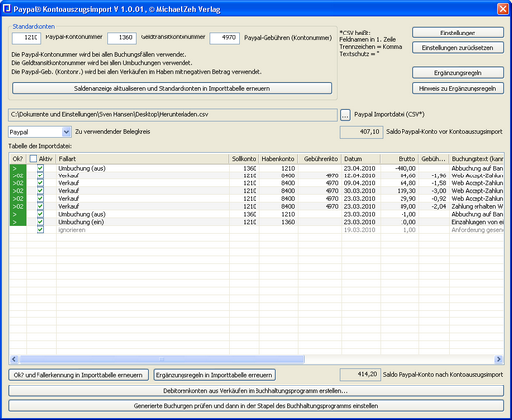Click Saldo vor Import field 407,10
The image size is (512, 420).
tap(361, 132)
